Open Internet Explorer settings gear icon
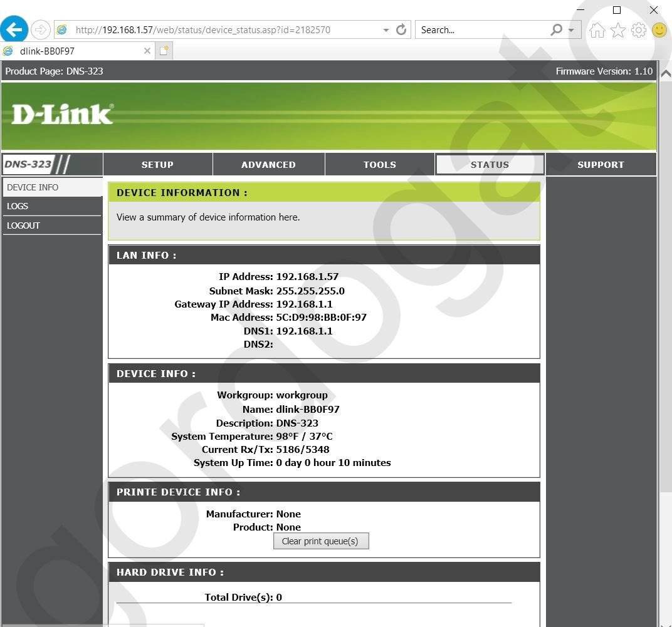This screenshot has height=627, width=672. pos(638,29)
